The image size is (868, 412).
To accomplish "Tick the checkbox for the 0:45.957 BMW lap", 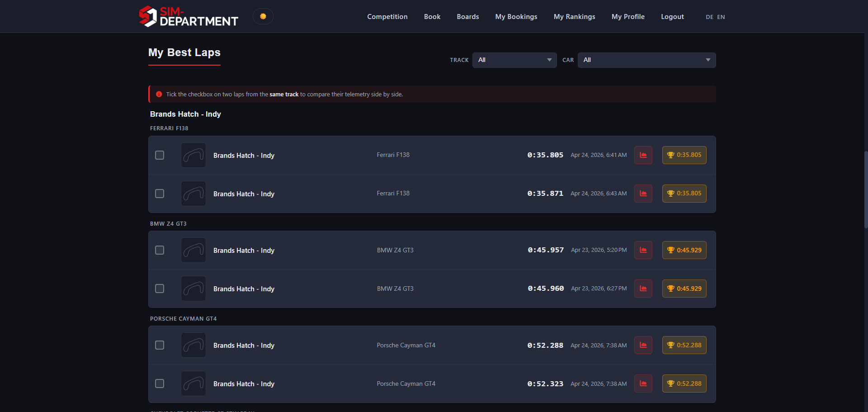I will [x=160, y=250].
